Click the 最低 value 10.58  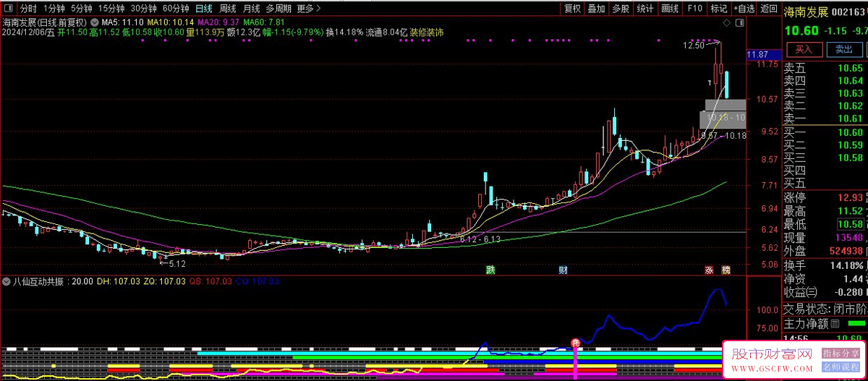point(850,224)
